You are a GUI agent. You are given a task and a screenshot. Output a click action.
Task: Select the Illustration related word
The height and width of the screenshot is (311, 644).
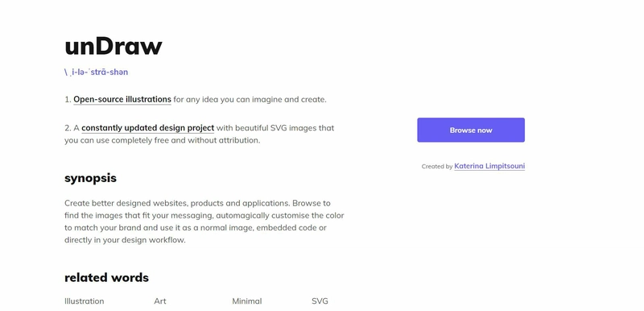click(x=85, y=301)
